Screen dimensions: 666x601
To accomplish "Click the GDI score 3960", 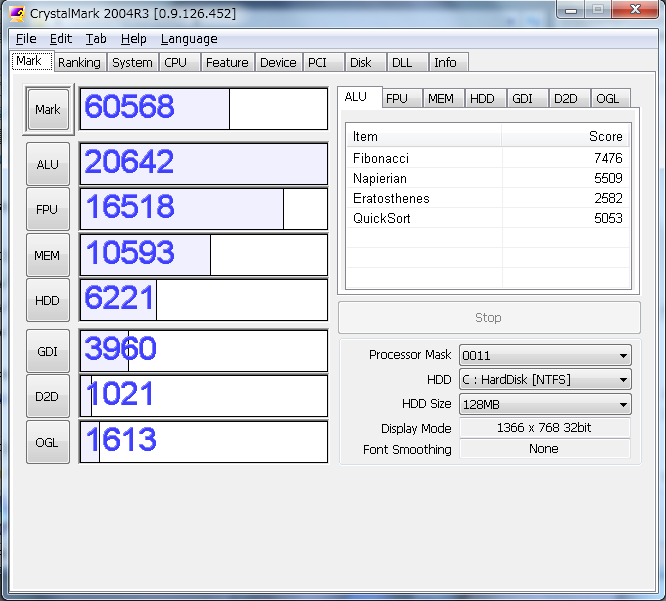I will tap(204, 351).
